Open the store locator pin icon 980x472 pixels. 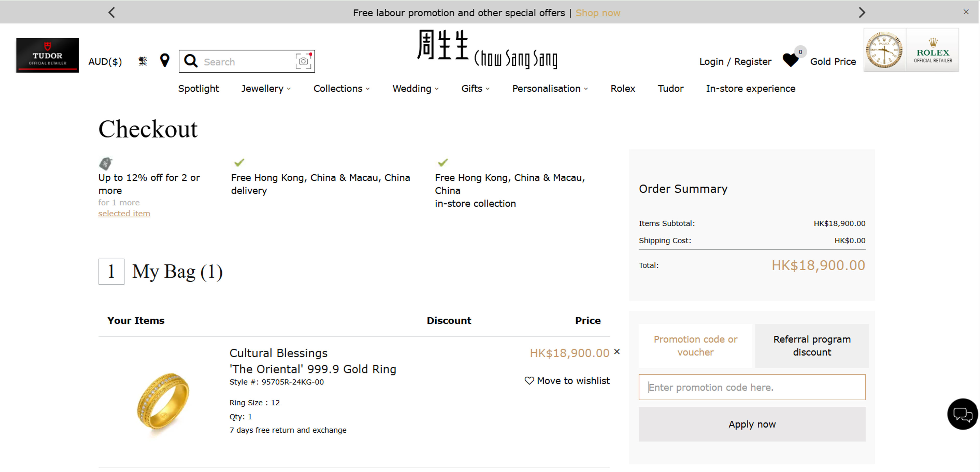click(164, 60)
